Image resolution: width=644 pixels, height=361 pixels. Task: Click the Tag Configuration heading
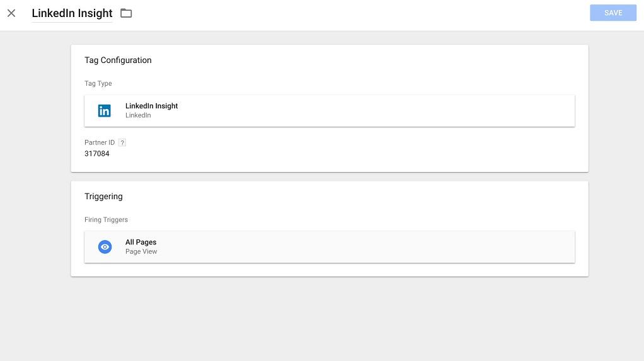(x=118, y=60)
